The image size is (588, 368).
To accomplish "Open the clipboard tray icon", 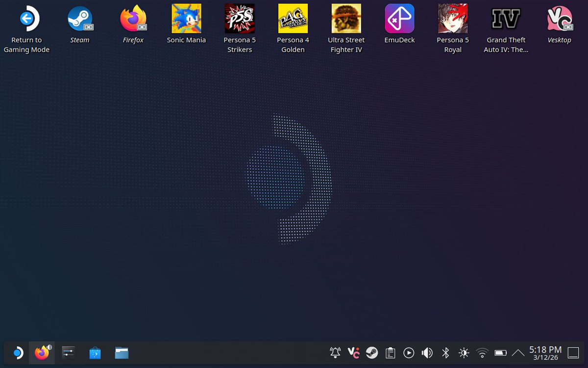I will [x=391, y=353].
